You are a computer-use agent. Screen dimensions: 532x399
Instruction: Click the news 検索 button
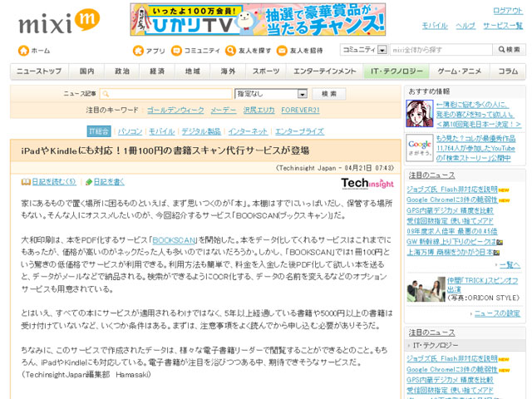click(x=329, y=94)
